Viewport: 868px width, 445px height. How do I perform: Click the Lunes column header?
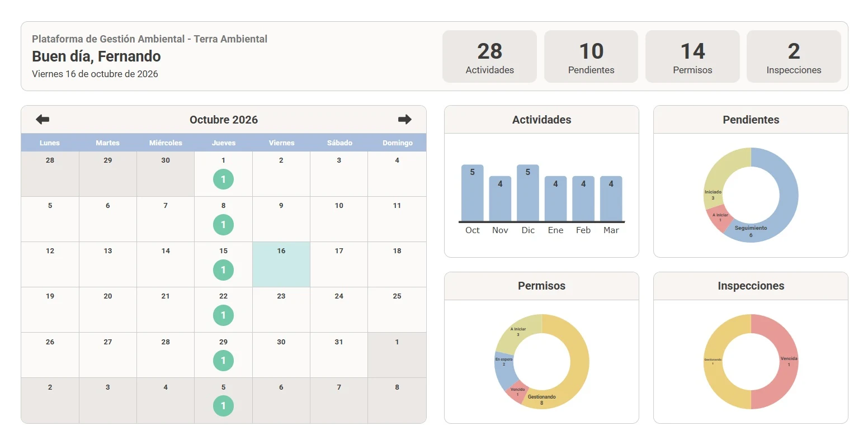pos(50,143)
